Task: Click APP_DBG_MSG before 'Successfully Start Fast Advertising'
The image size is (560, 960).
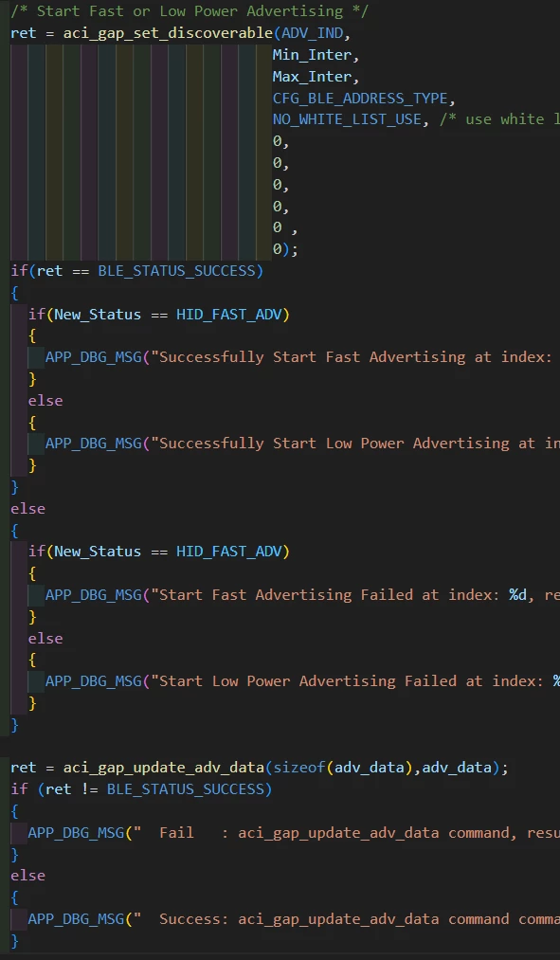Action: coord(94,357)
